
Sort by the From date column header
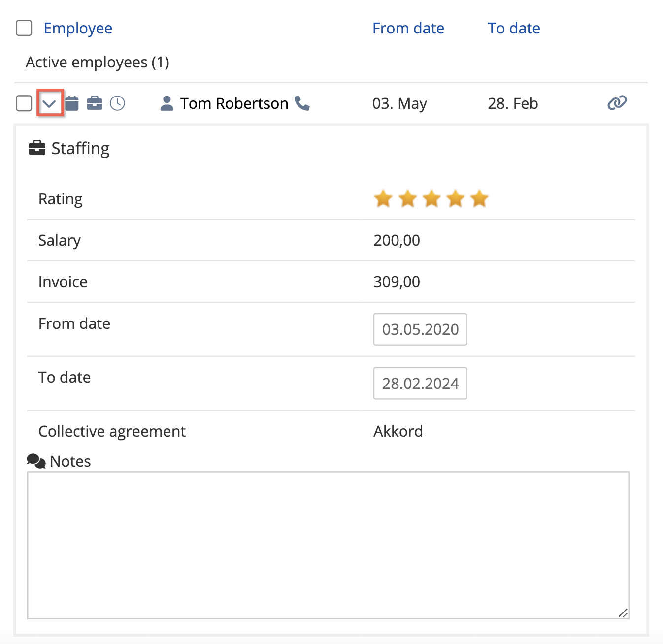408,28
